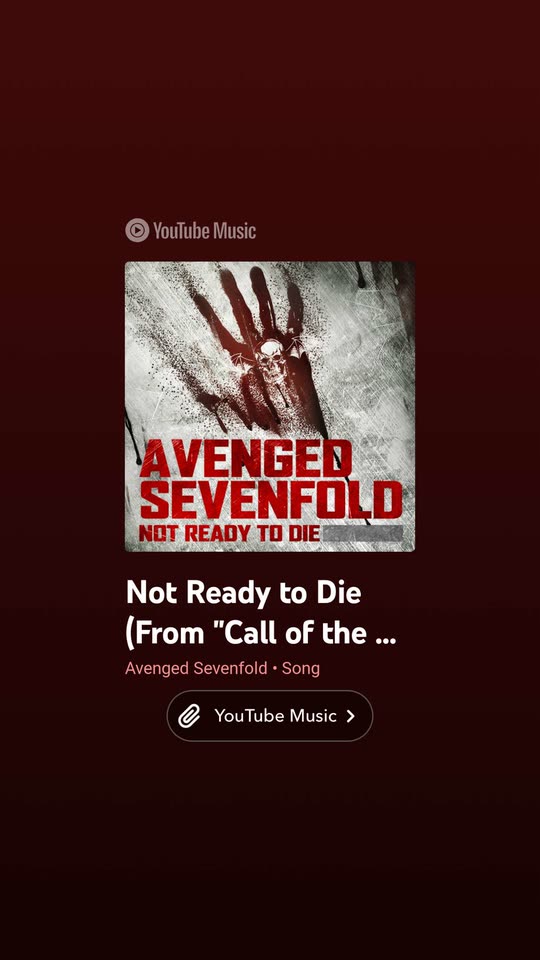Click the YouTube Music wordmark above the cover
This screenshot has width=540, height=960.
click(204, 231)
